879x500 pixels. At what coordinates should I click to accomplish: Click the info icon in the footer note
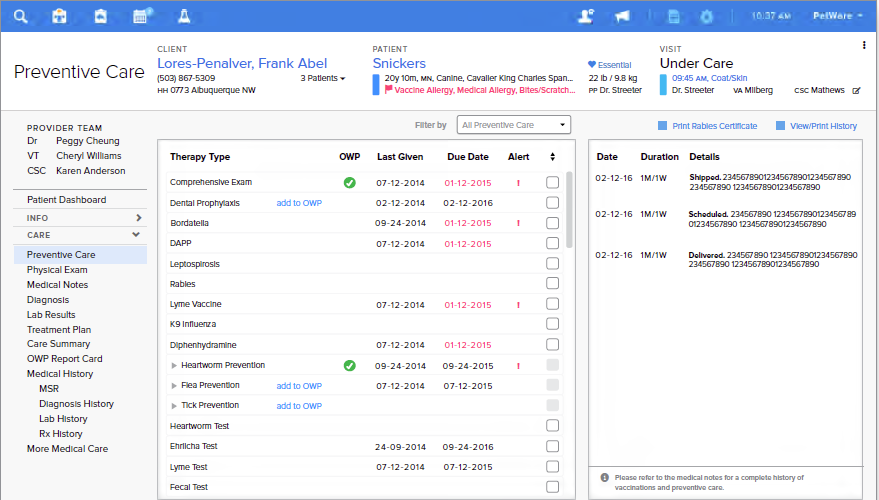click(x=605, y=478)
